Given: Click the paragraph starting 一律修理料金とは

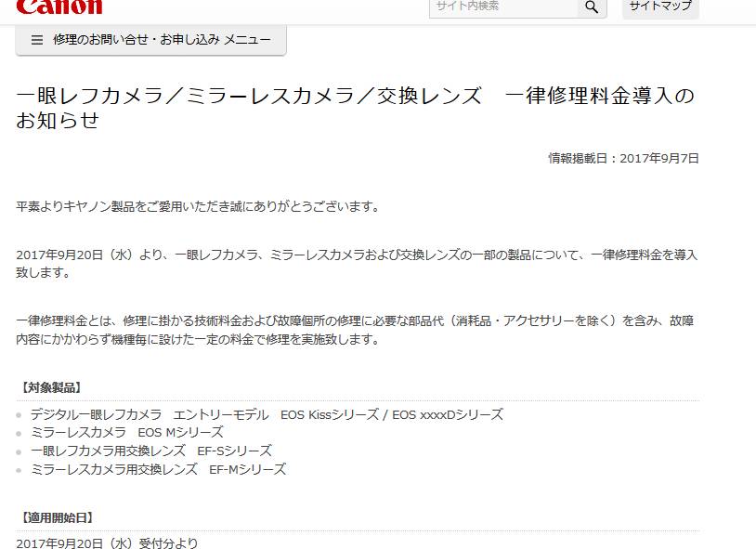Looking at the screenshot, I should (355, 330).
